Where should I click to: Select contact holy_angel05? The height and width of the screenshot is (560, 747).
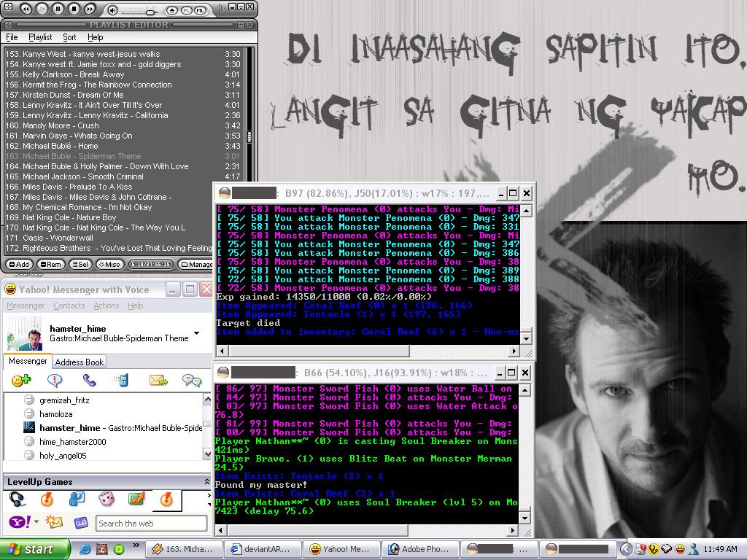point(63,456)
